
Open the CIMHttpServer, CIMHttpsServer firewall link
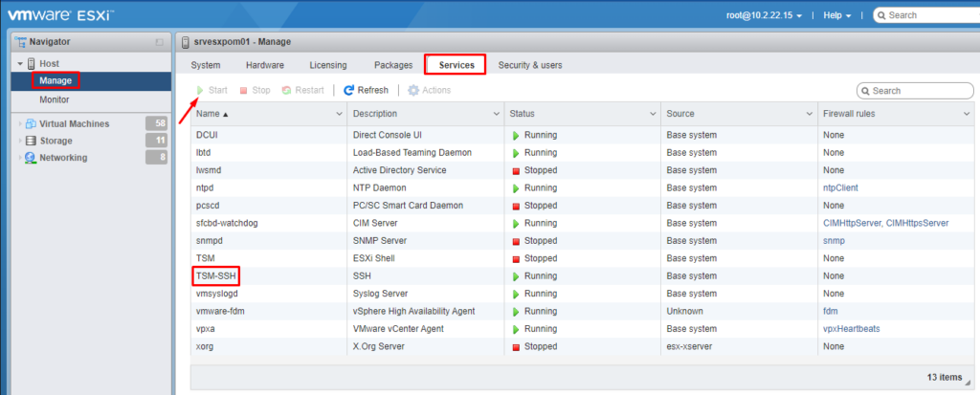pos(885,223)
